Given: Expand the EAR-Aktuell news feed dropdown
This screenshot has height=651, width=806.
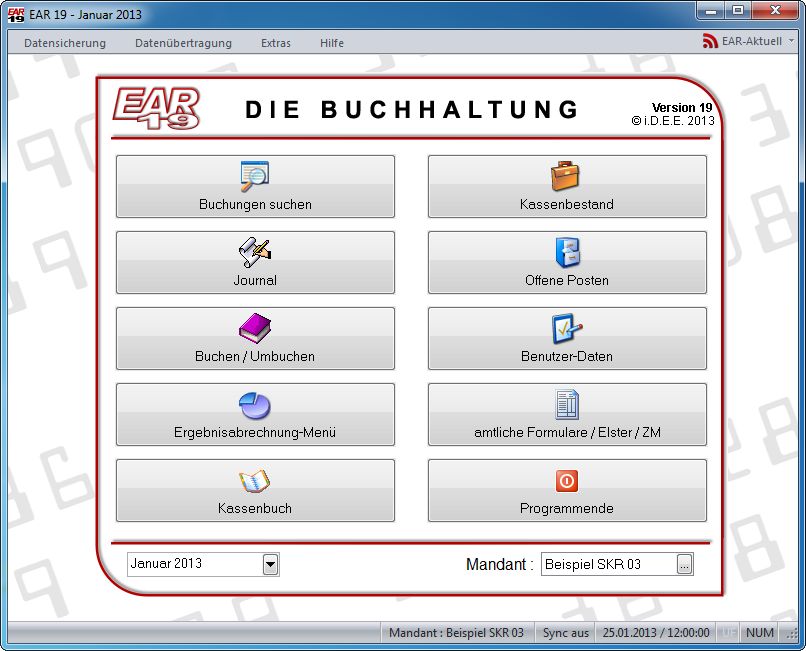Looking at the screenshot, I should [791, 41].
